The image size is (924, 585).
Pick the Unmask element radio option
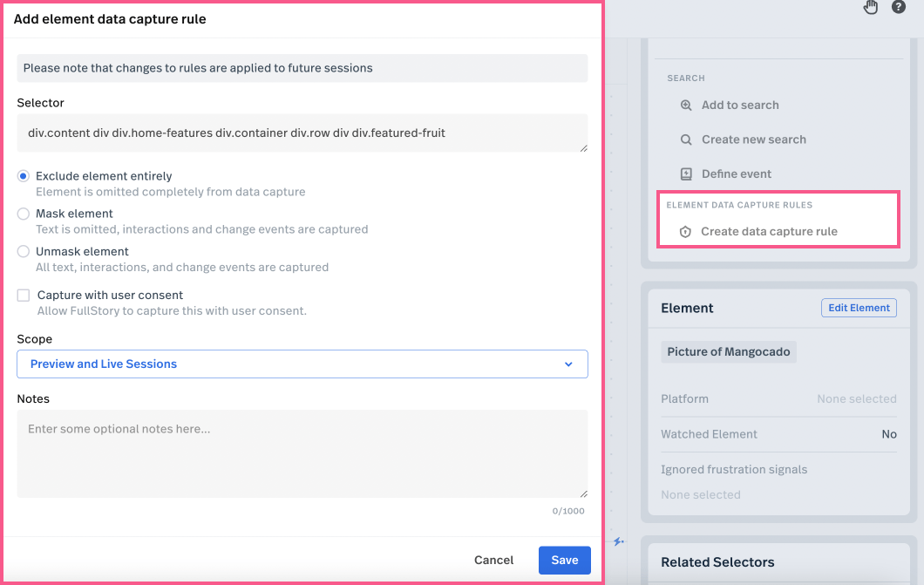click(24, 251)
